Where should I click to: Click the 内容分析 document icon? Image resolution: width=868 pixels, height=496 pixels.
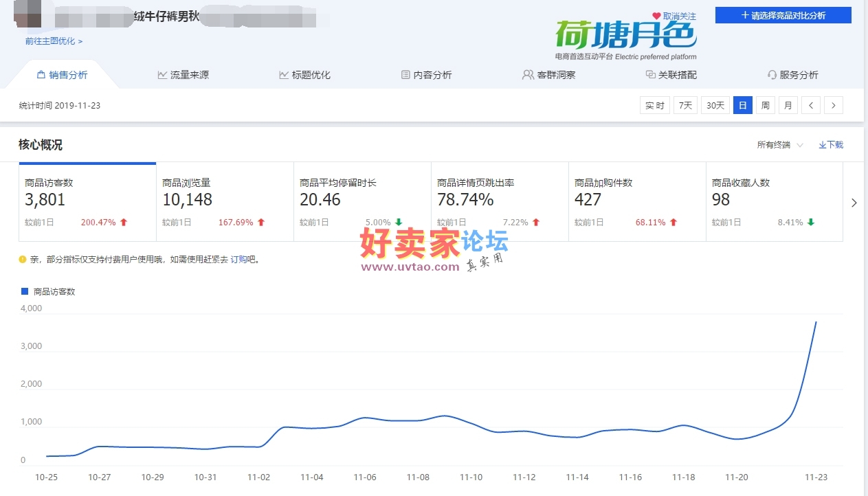pyautogui.click(x=405, y=75)
